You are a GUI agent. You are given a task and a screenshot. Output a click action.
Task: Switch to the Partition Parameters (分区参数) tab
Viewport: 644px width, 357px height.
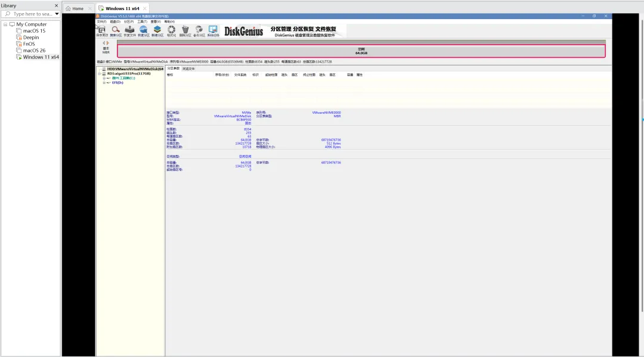click(174, 69)
